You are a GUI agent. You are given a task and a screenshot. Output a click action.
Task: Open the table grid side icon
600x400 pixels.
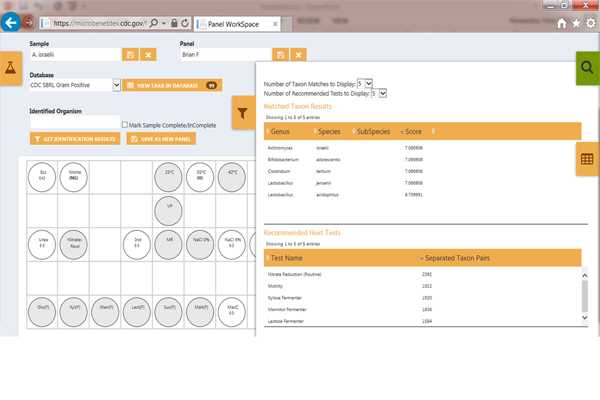[x=588, y=158]
